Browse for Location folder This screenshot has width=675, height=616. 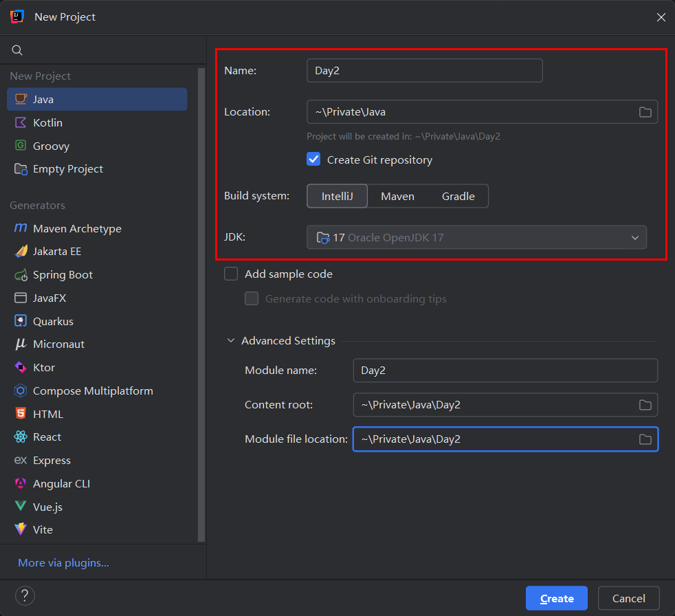(x=645, y=112)
